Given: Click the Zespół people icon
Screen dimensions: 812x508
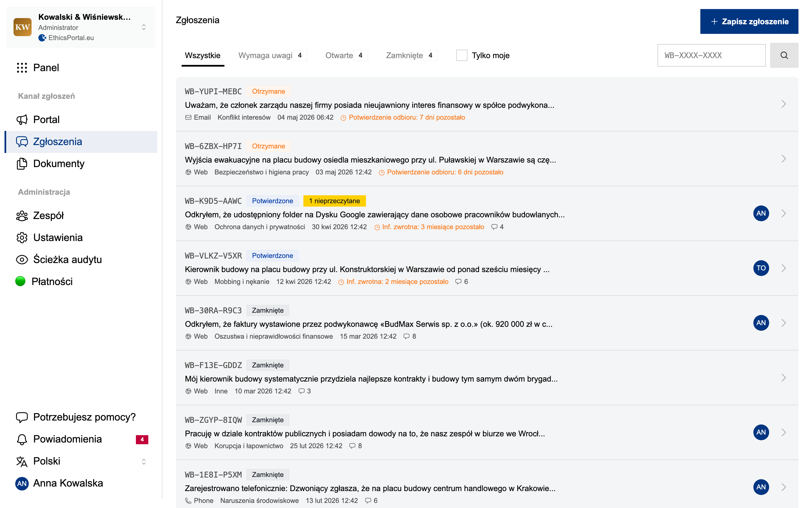Looking at the screenshot, I should point(22,216).
